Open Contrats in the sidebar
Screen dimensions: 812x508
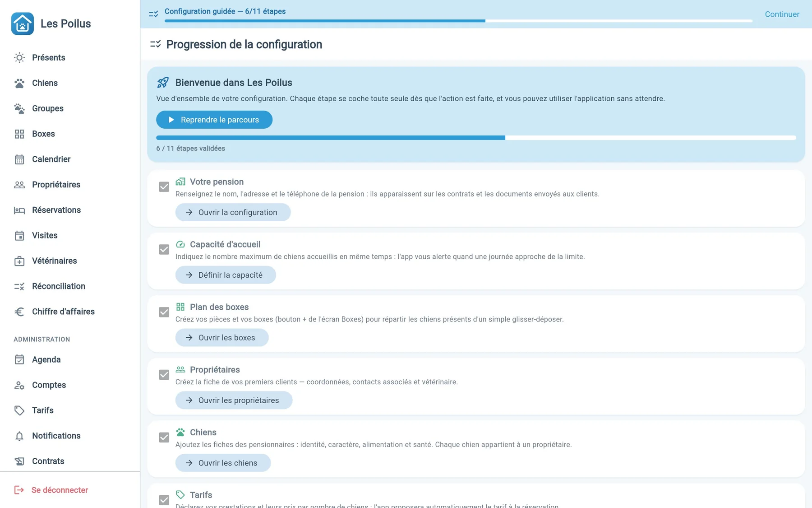coord(70,461)
